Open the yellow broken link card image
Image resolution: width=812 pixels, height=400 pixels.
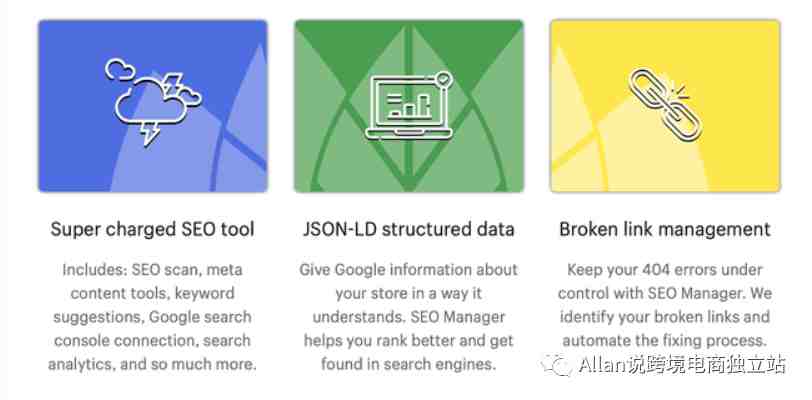[665, 106]
